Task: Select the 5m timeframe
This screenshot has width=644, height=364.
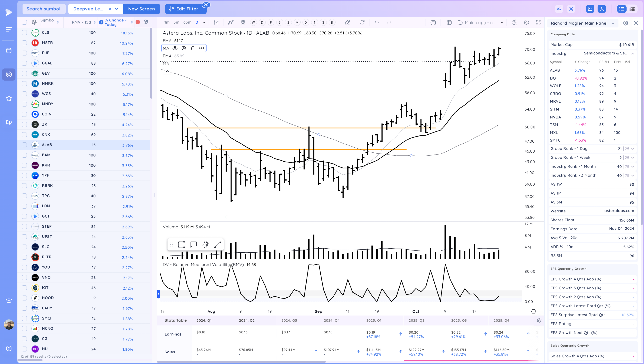Action: (x=176, y=23)
